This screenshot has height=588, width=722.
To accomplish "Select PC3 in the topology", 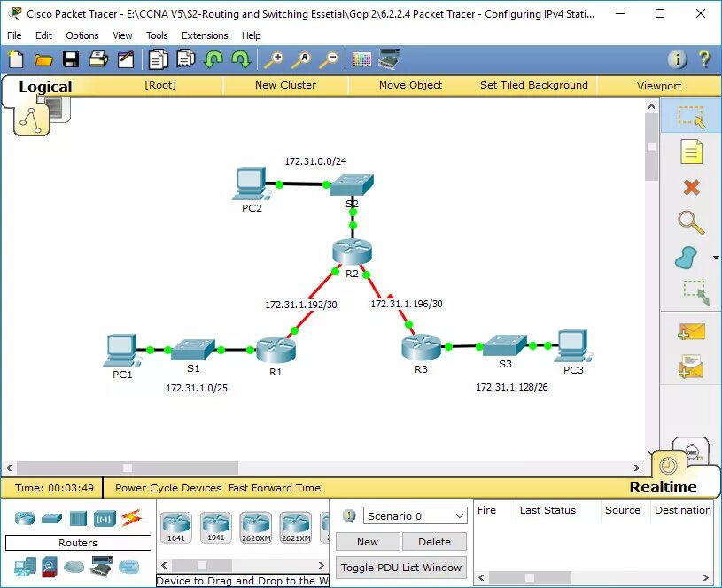I will [x=573, y=345].
